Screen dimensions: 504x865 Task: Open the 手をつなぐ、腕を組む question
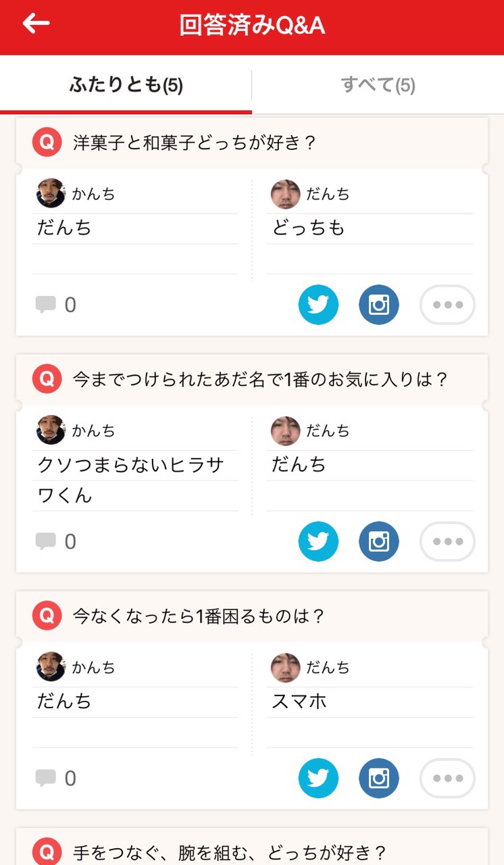(228, 851)
